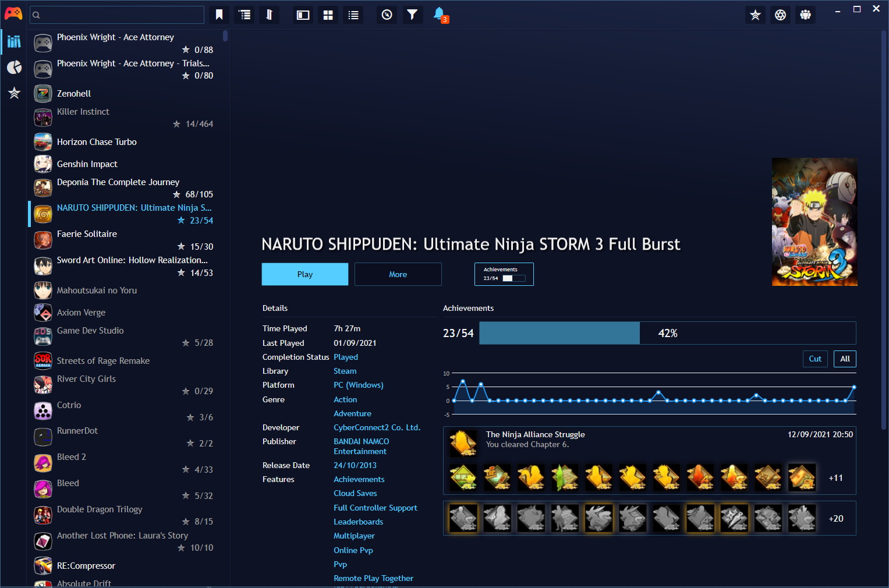The image size is (889, 588).
Task: Click the first unlocked achievement icon in the row
Action: 463,478
